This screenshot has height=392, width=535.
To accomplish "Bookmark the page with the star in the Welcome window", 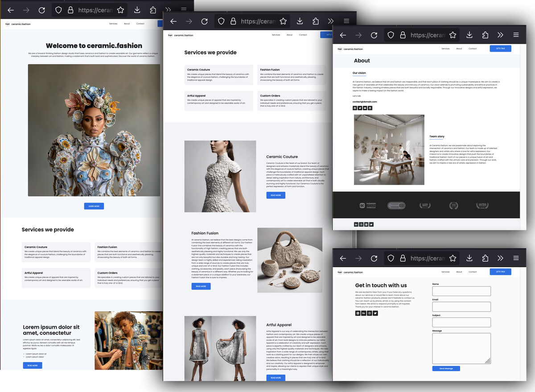I will click(x=120, y=10).
